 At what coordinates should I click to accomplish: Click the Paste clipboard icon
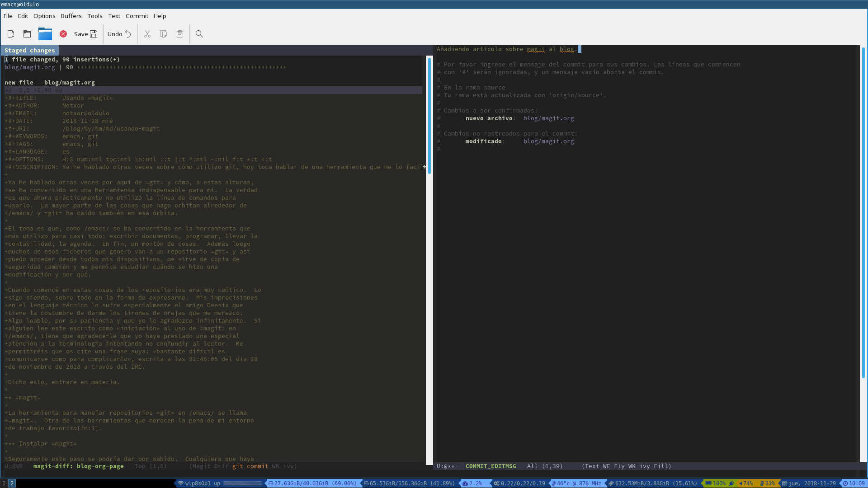(x=180, y=34)
